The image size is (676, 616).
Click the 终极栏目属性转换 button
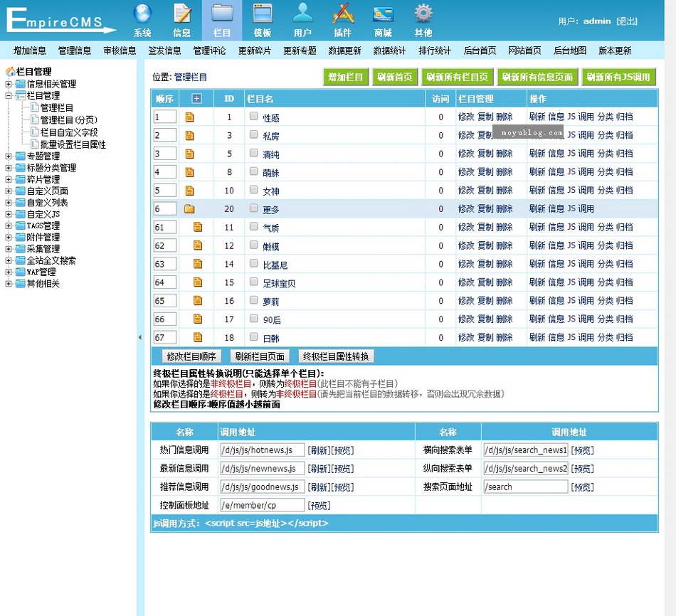[x=336, y=356]
